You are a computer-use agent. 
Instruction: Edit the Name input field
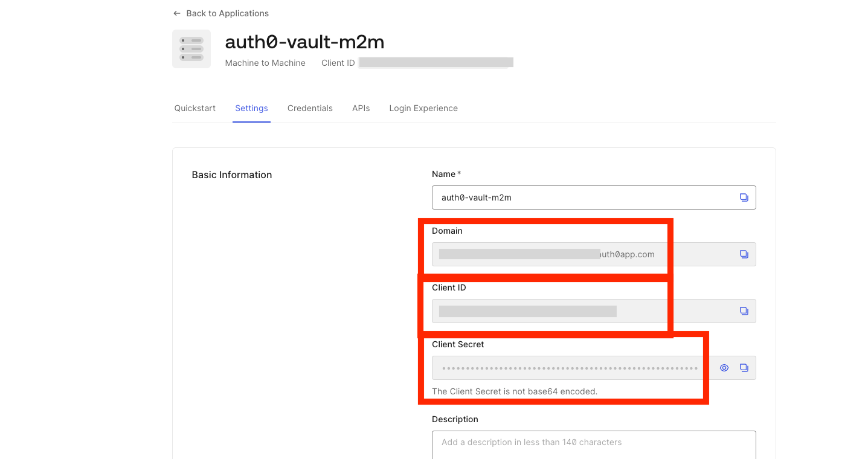coord(594,197)
